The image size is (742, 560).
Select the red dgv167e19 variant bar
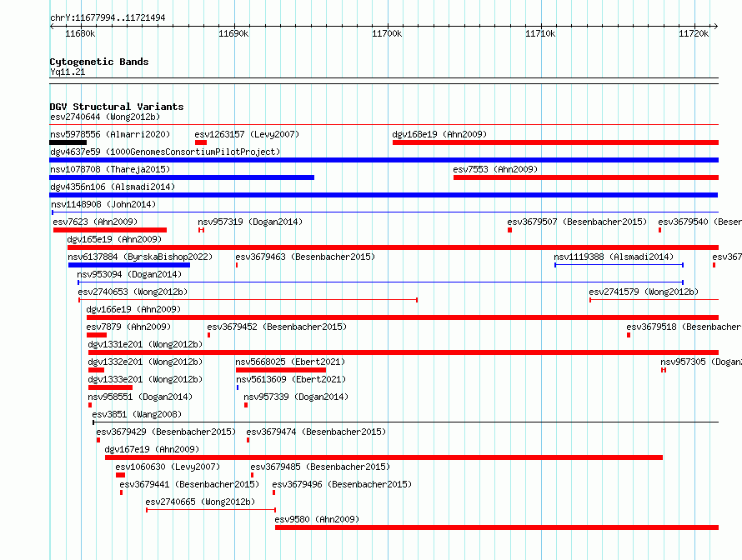pos(384,457)
